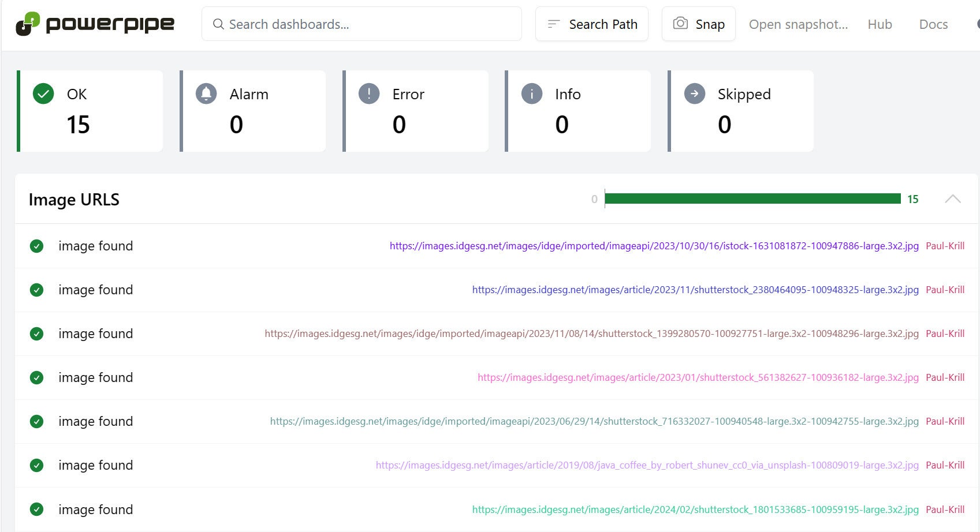
Task: Click 'image found' text in java_coffee row
Action: pos(95,465)
